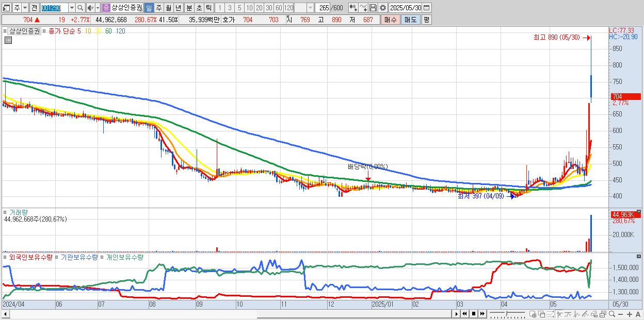Select the 월 monthly period tab
644x320 pixels.
[168, 8]
